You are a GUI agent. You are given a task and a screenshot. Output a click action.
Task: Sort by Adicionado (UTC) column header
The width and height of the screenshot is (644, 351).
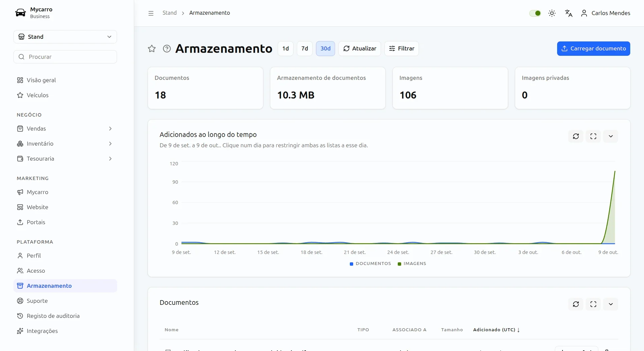496,330
